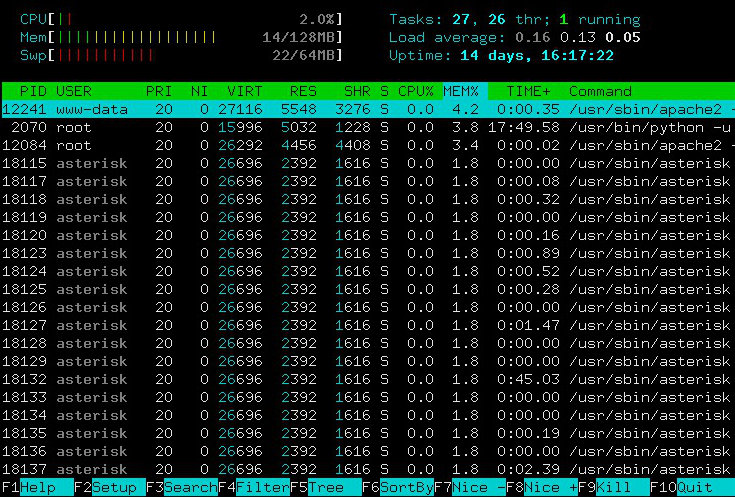
Task: Sort by the PID column header
Action: pos(33,91)
